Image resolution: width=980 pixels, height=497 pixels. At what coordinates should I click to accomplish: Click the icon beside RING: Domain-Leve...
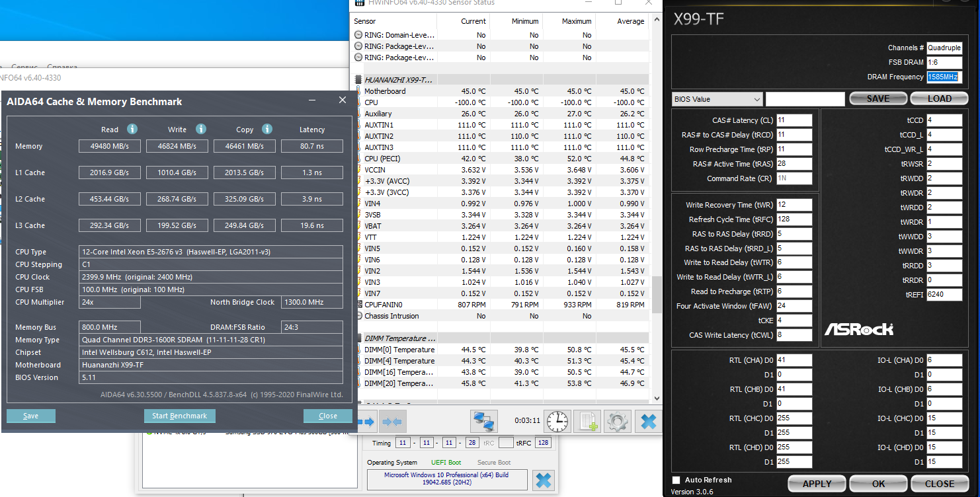pos(358,35)
